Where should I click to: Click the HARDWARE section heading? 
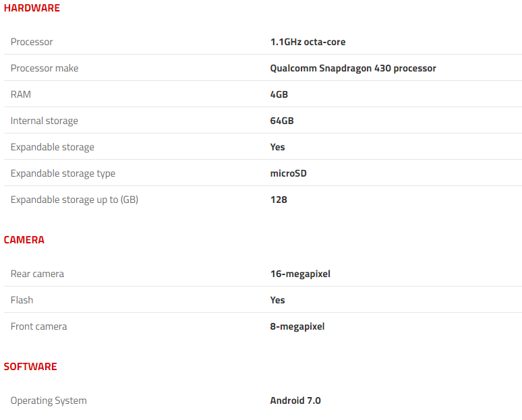[x=32, y=8]
